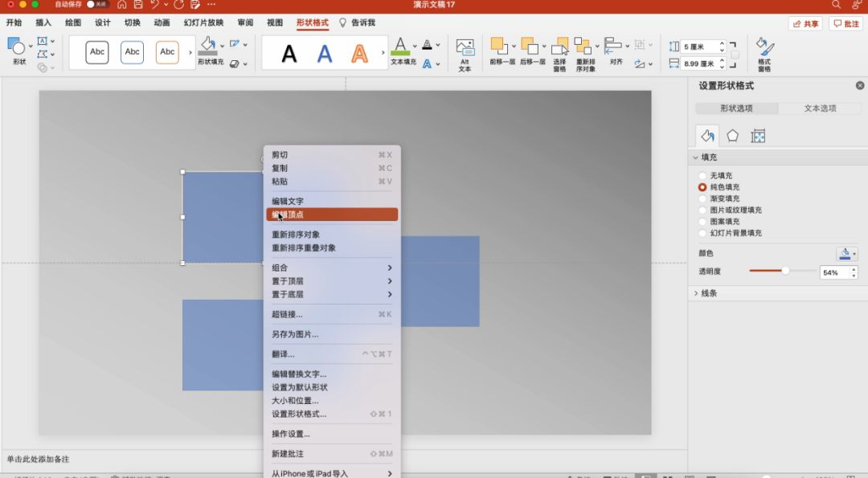Open Fill & Line tab in format pane
This screenshot has height=478, width=868.
(707, 136)
